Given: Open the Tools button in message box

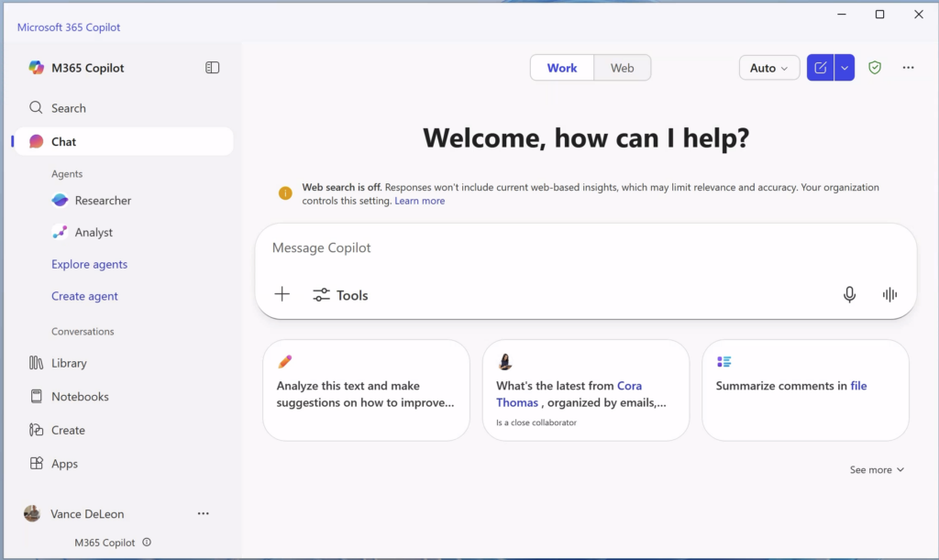Looking at the screenshot, I should pos(340,295).
